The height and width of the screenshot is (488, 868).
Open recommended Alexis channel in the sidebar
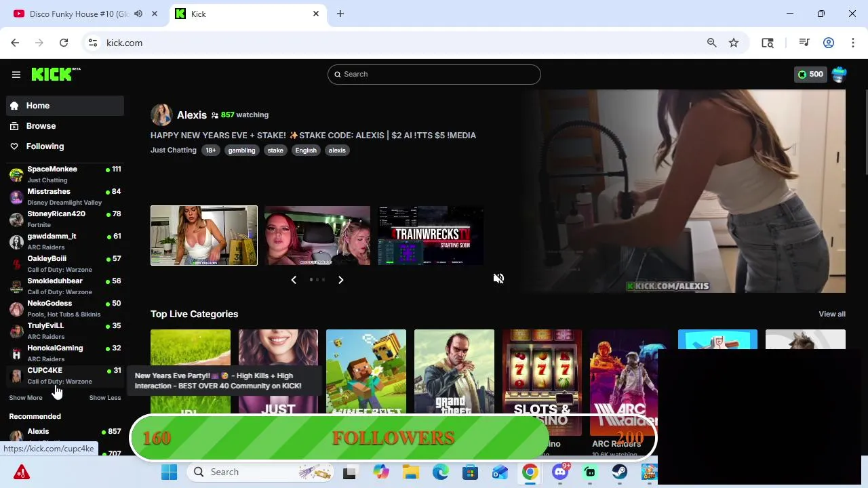pyautogui.click(x=65, y=434)
